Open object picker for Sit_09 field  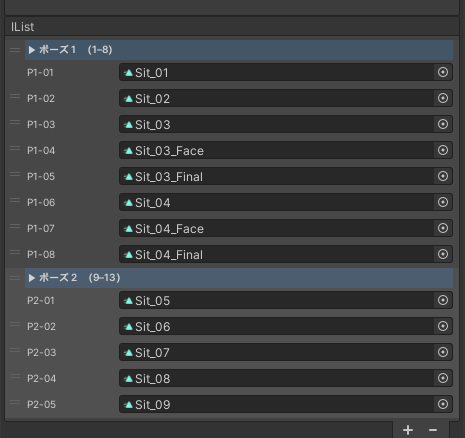(443, 404)
